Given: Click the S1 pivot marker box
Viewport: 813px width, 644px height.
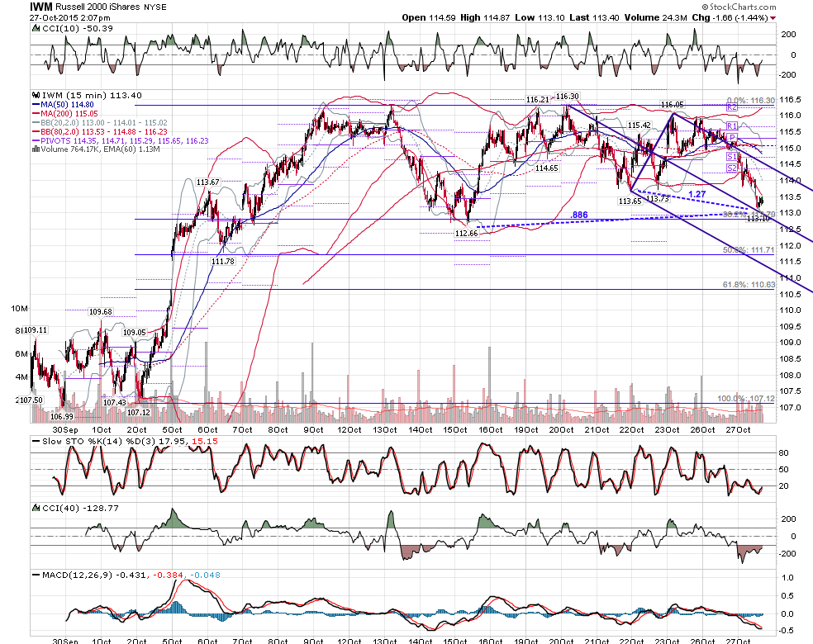Looking at the screenshot, I should pos(731,157).
